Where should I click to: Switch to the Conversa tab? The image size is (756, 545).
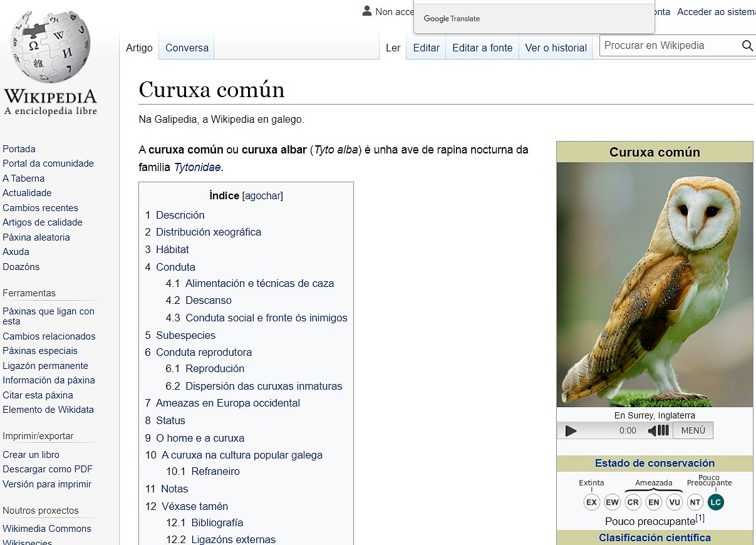pos(187,48)
